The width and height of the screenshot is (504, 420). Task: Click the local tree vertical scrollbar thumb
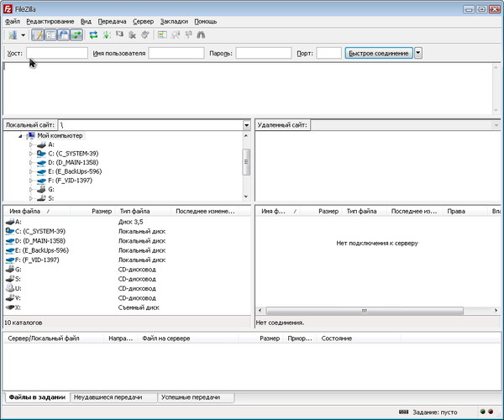point(246,162)
